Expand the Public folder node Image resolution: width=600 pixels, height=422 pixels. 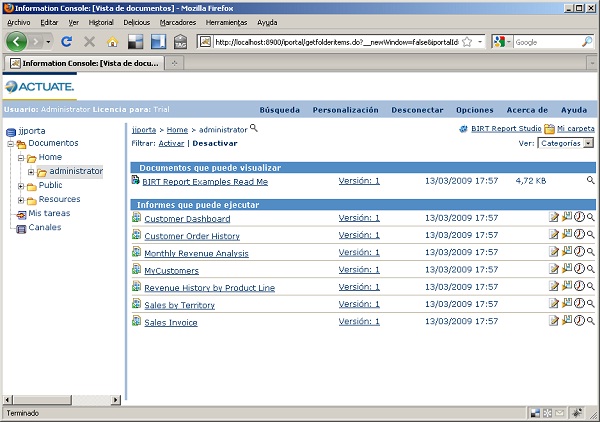pos(21,186)
